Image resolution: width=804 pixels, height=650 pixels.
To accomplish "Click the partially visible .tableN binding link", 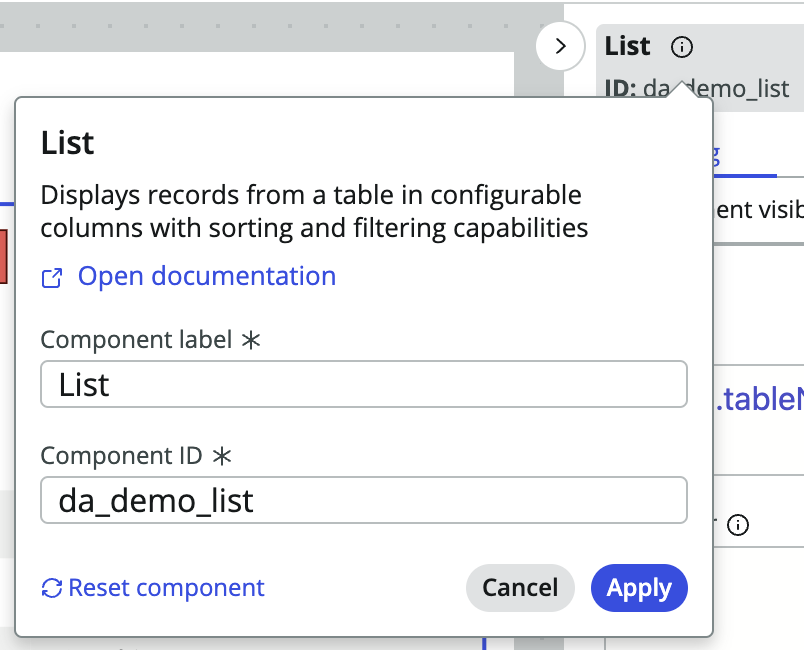I will (758, 400).
